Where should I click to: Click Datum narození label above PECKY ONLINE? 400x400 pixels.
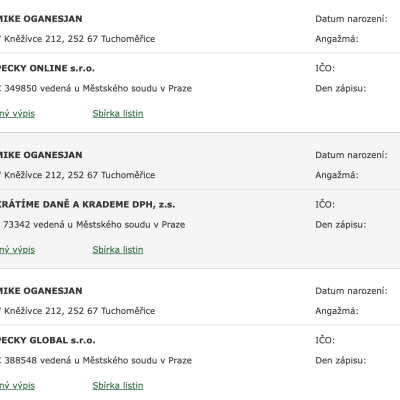[x=351, y=19]
